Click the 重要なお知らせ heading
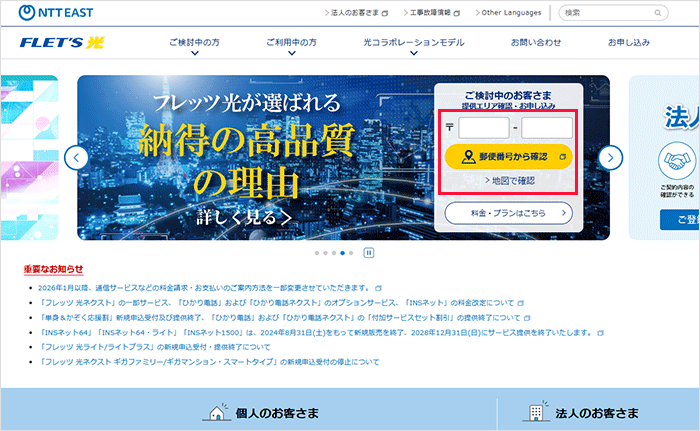This screenshot has width=700, height=431. click(54, 269)
